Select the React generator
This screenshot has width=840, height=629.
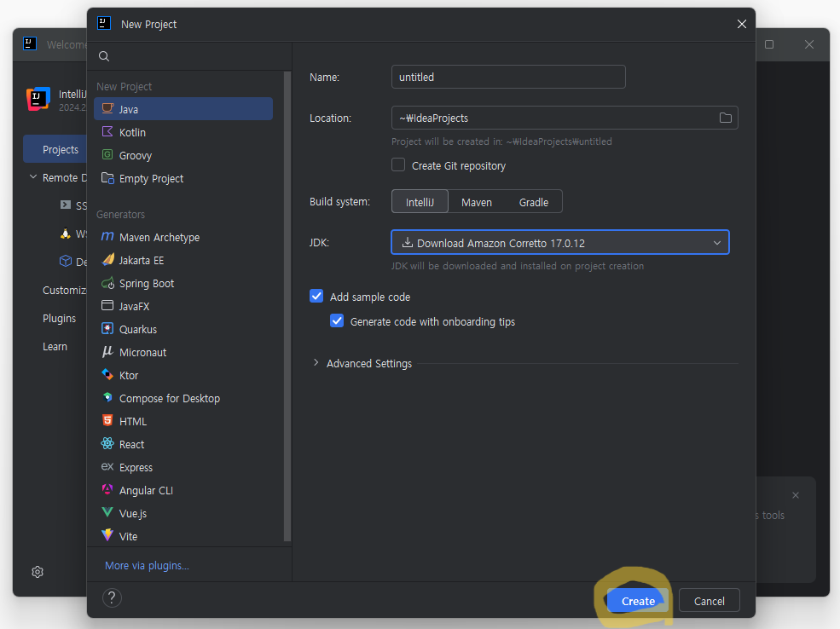[183, 444]
